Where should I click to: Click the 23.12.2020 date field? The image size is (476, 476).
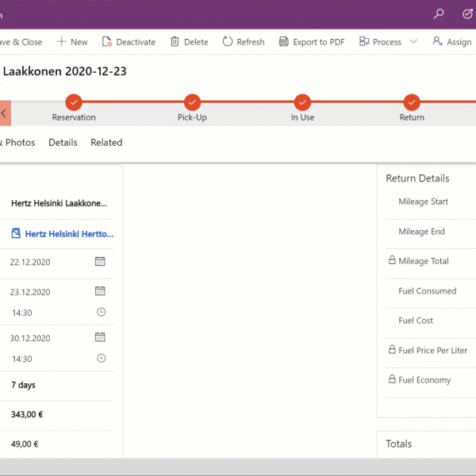point(30,292)
